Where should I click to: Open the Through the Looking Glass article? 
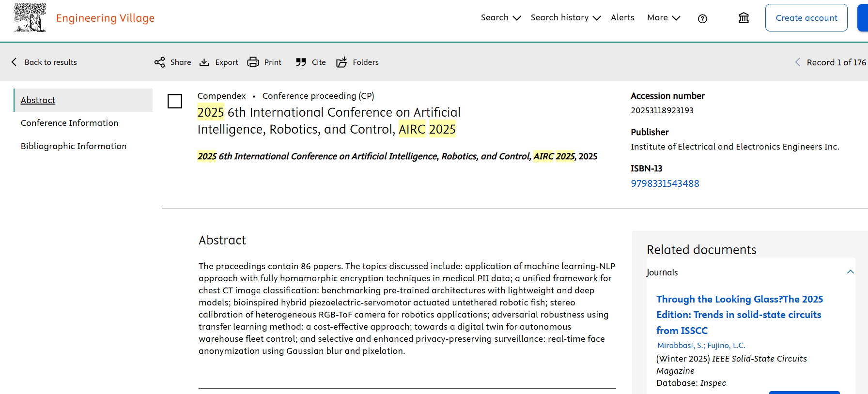[740, 315]
